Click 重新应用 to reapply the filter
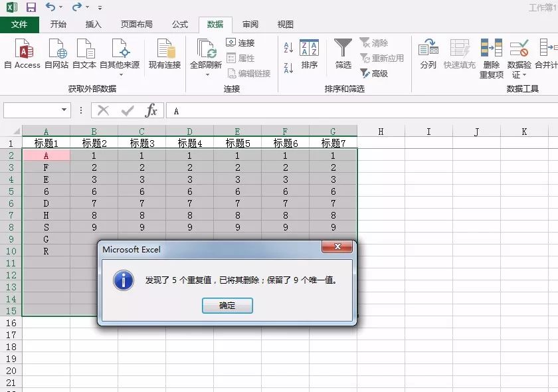The image size is (558, 392). [383, 57]
